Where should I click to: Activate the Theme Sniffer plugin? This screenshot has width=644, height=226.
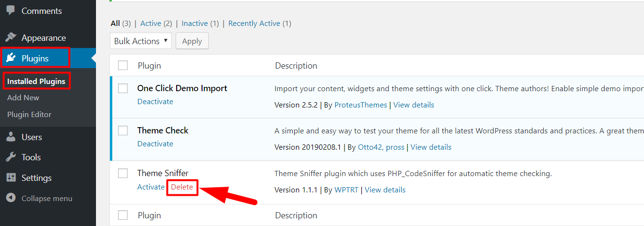coord(151,187)
